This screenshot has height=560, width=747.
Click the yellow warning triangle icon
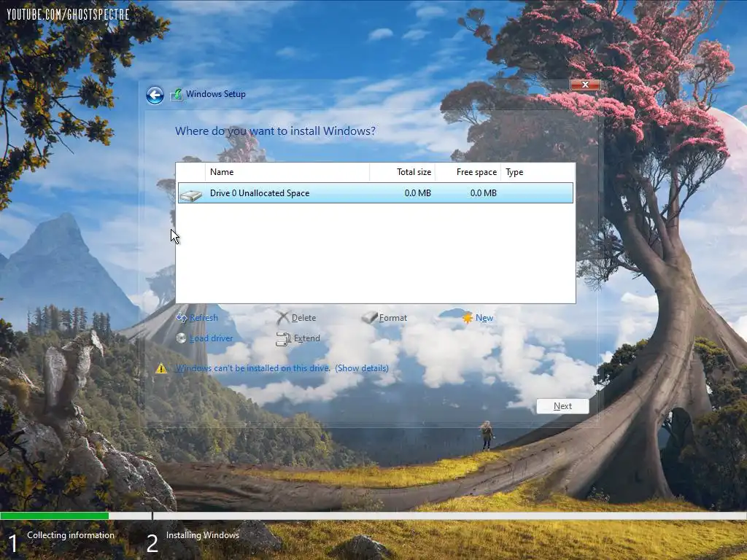161,368
